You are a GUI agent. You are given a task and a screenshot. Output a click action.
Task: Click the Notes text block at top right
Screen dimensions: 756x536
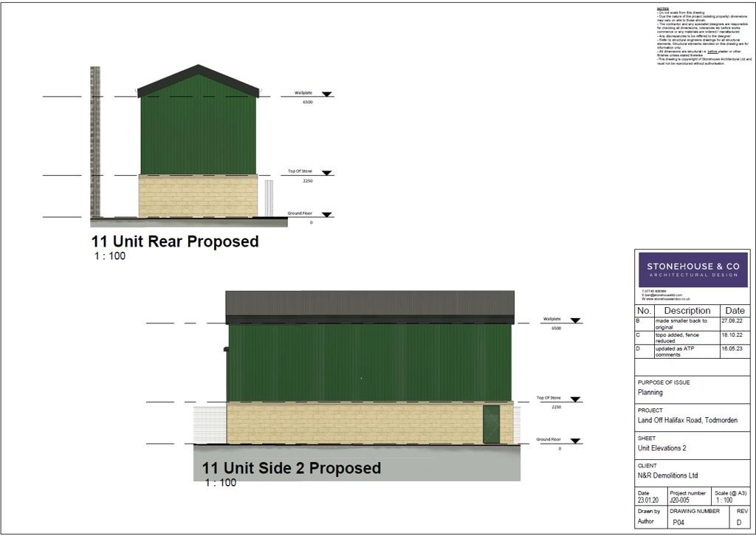pyautogui.click(x=702, y=37)
